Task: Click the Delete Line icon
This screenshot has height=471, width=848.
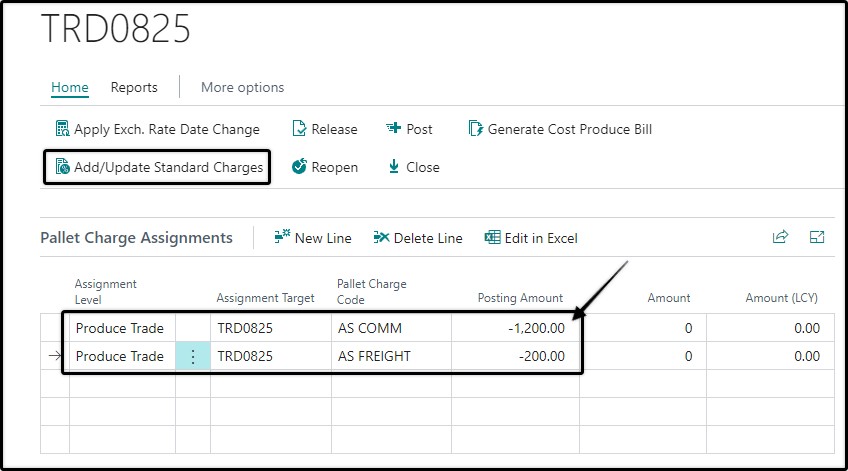Action: tap(381, 237)
